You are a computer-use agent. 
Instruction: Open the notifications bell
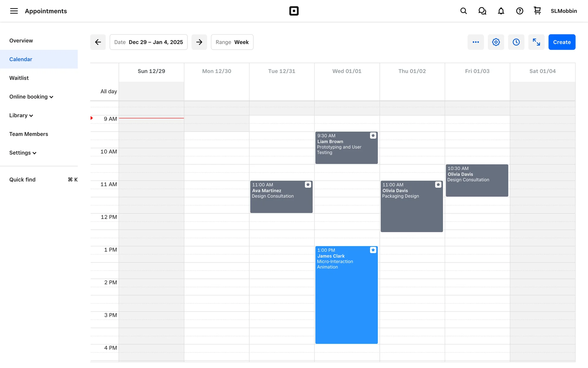[x=501, y=11]
